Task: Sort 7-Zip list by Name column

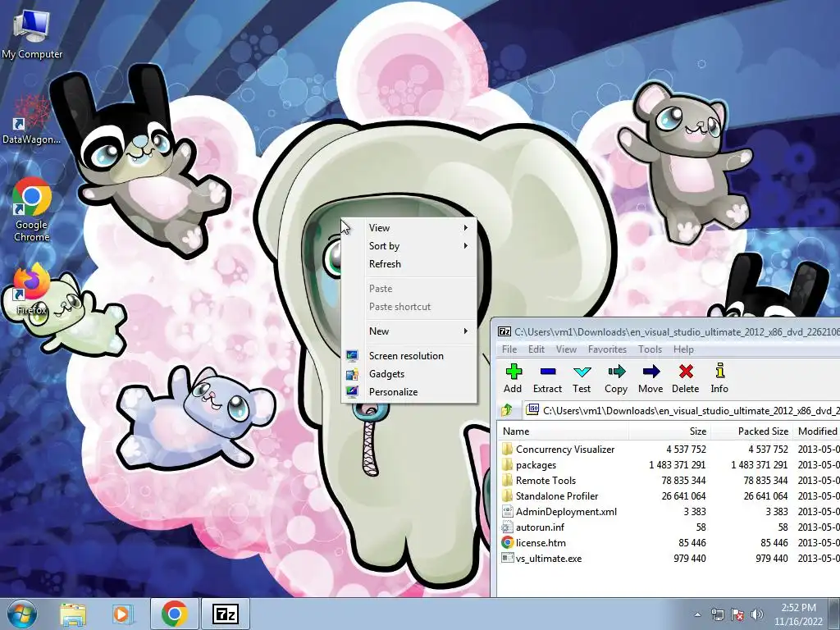Action: point(563,431)
